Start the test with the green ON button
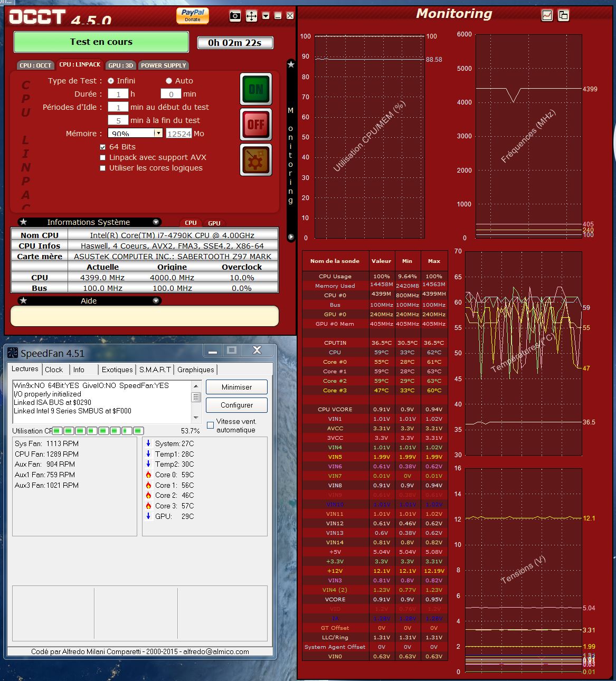 point(256,89)
